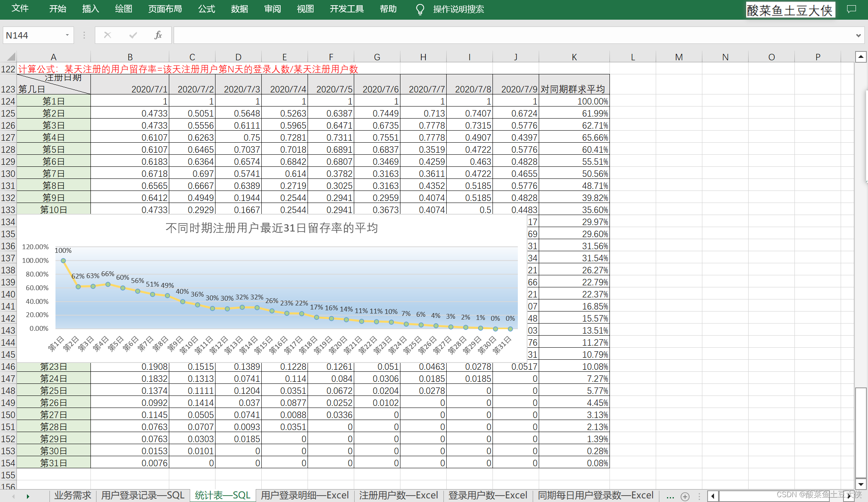Image resolution: width=868 pixels, height=502 pixels.
Task: Select the cell showing 0.08%
Action: tap(574, 463)
